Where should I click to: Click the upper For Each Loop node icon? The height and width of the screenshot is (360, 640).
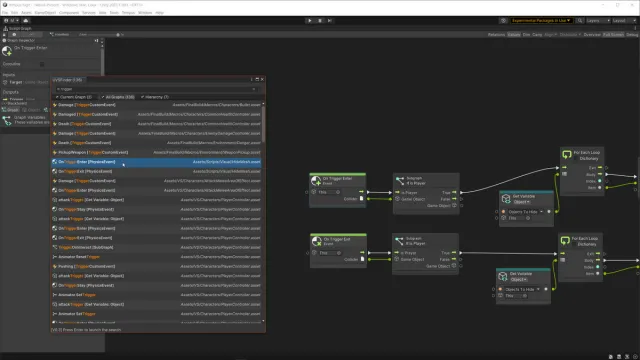point(567,155)
